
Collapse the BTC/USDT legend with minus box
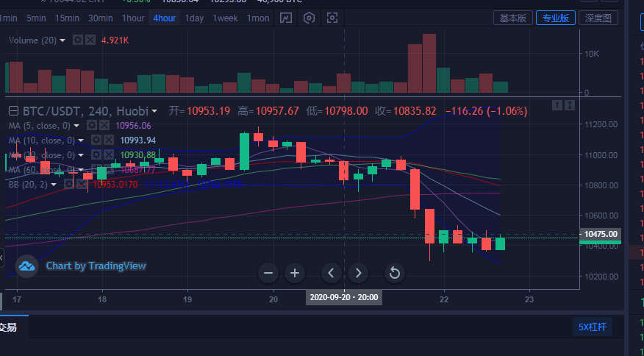click(13, 111)
